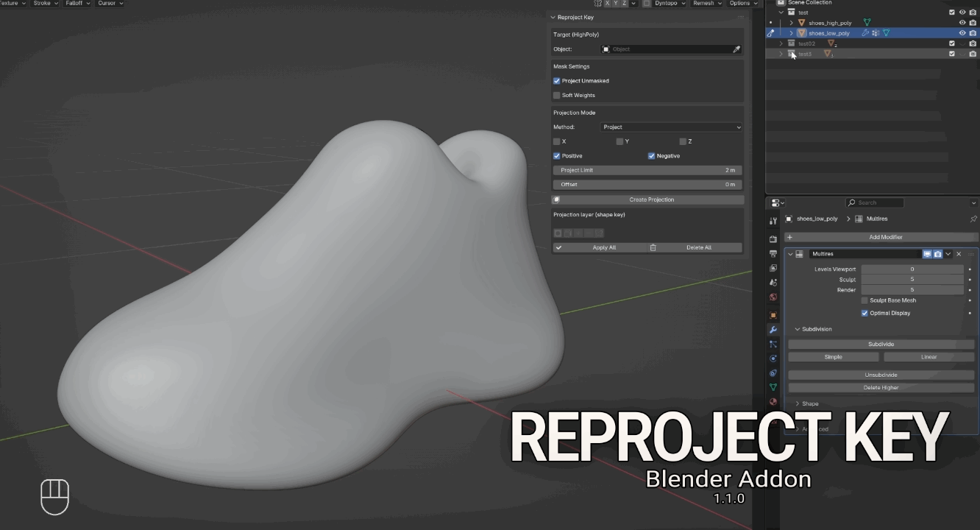
Task: Toggle Multires display in viewport icon
Action: pos(927,254)
